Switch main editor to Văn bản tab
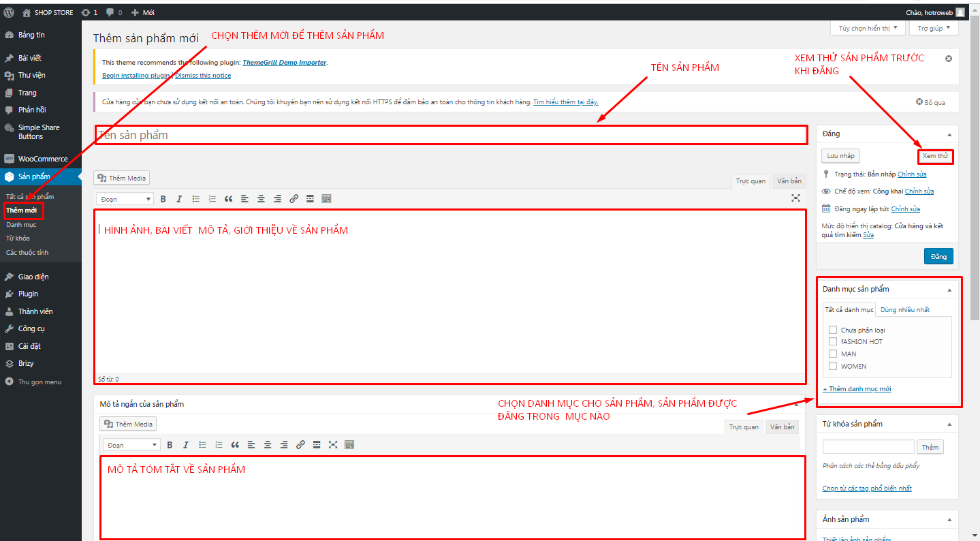Viewport: 980px width, 541px height. 789,181
